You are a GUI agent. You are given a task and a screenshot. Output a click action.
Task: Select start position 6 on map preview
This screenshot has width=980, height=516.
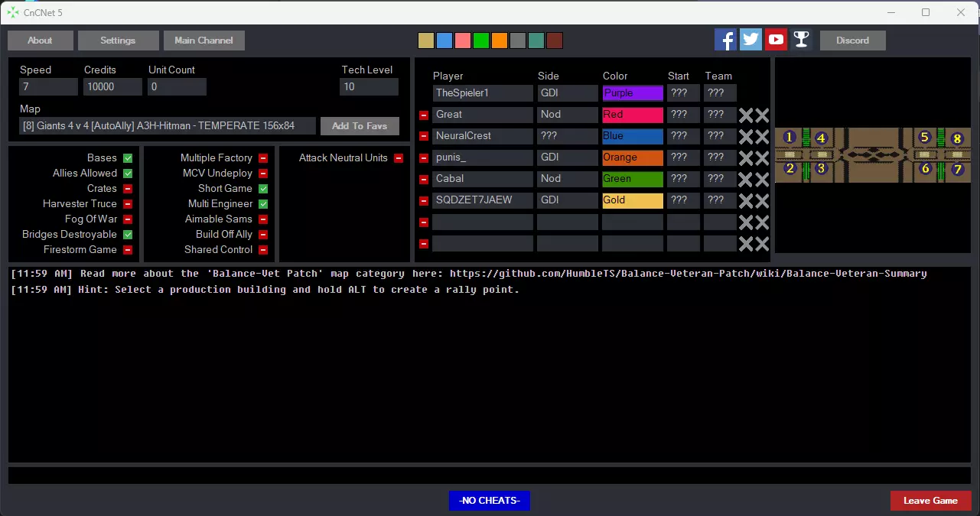(925, 168)
